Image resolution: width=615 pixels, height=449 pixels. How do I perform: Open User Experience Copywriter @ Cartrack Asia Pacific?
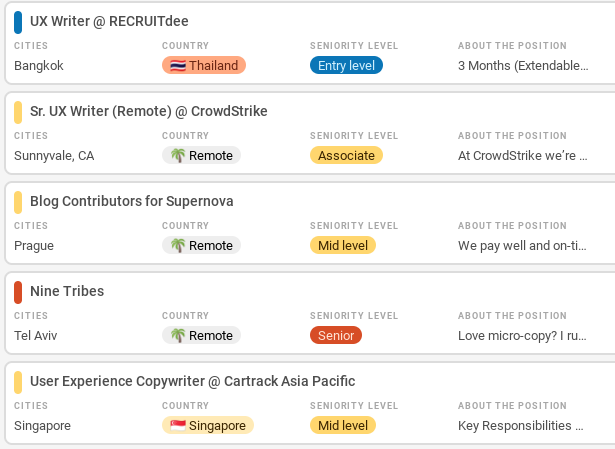coord(192,381)
